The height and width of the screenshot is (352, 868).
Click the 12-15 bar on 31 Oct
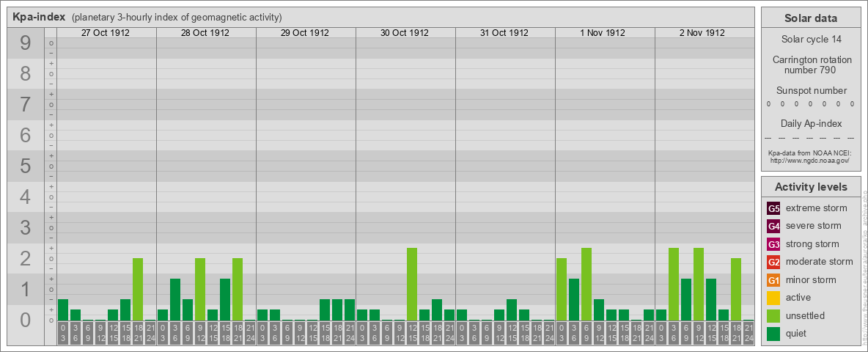pyautogui.click(x=512, y=310)
